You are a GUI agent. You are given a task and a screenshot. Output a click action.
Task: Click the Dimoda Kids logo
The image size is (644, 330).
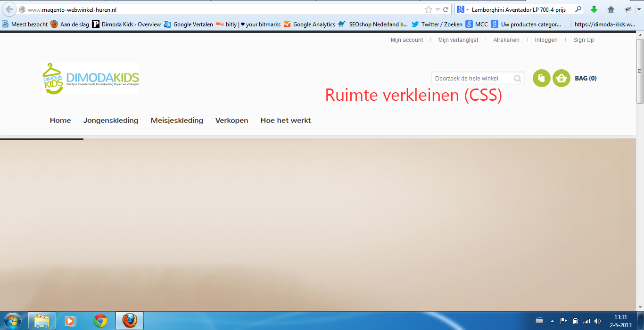pos(91,79)
